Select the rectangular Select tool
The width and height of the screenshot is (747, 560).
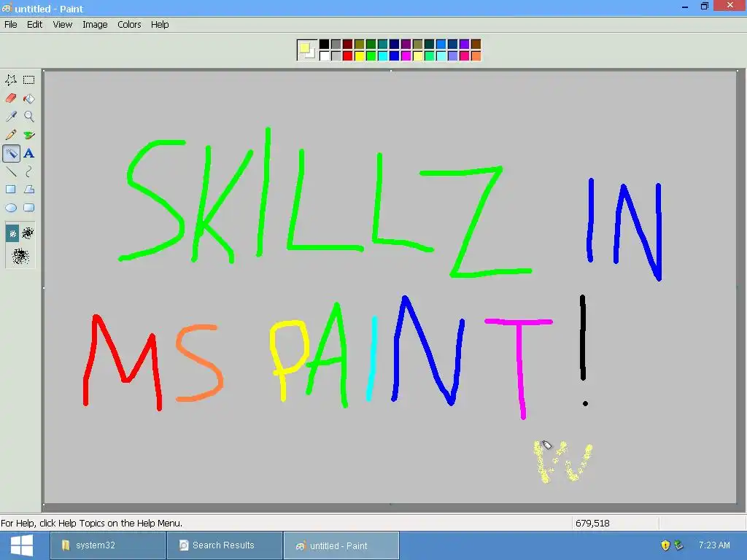point(29,80)
